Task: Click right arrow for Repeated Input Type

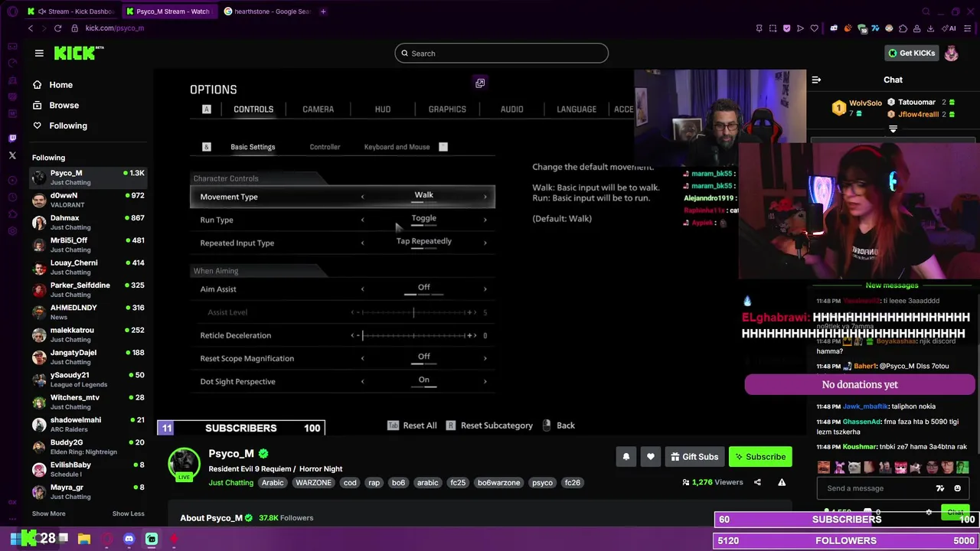Action: click(x=485, y=243)
